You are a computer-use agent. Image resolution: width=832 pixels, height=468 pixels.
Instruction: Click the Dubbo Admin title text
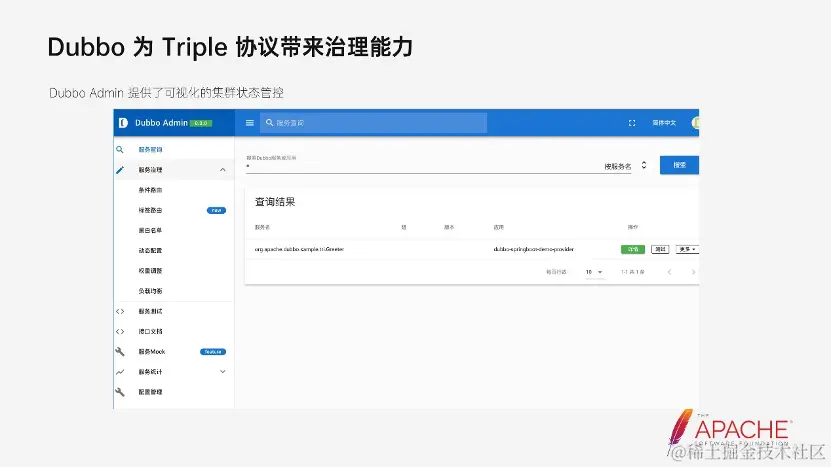(161, 123)
